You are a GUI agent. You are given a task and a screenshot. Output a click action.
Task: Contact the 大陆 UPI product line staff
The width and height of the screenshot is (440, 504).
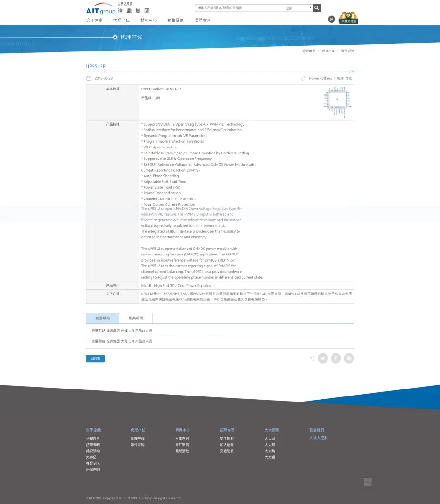click(122, 341)
